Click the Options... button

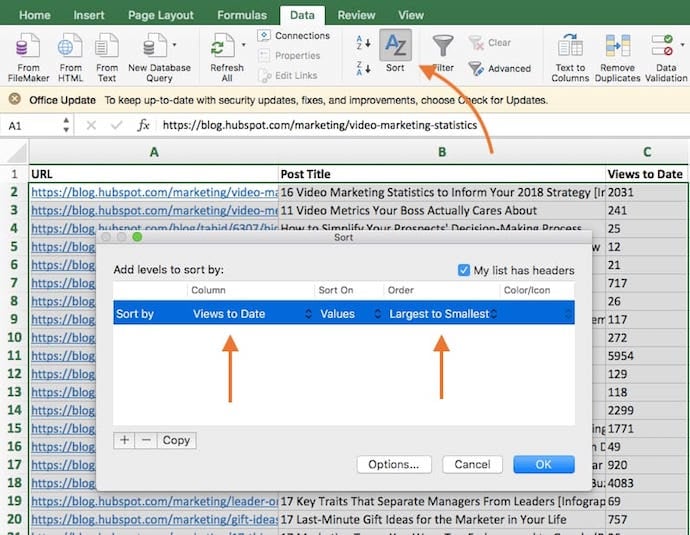click(393, 464)
